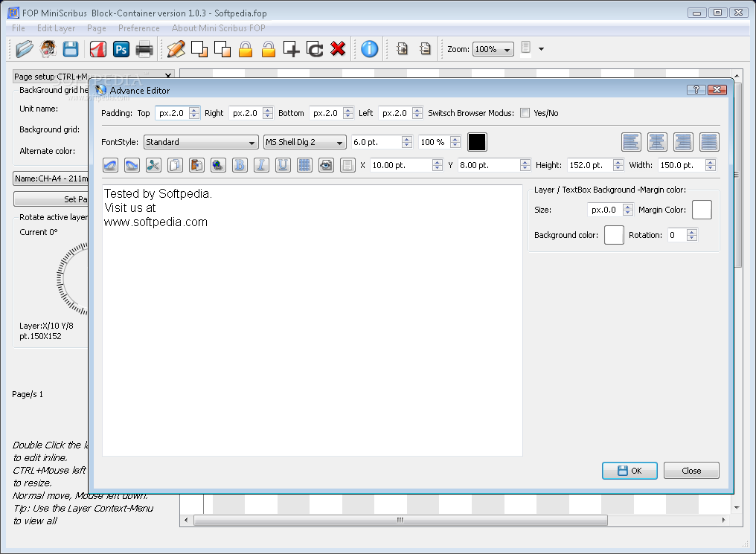The image size is (756, 554).
Task: Open the MS Shell Dlg 2 font dropdown
Action: [305, 142]
